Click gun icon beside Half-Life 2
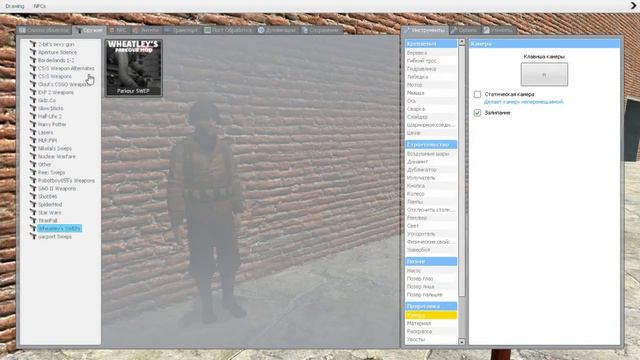Viewport: 640px width, 360px height. tap(33, 116)
